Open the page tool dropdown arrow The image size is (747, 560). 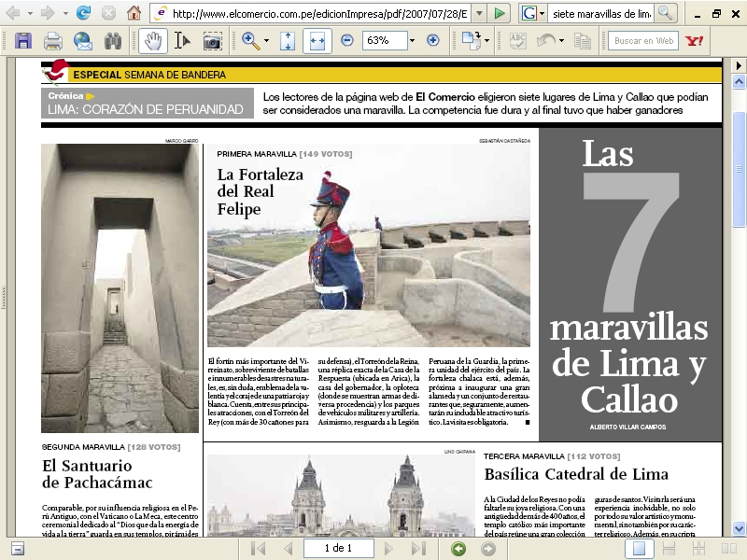coord(486,41)
